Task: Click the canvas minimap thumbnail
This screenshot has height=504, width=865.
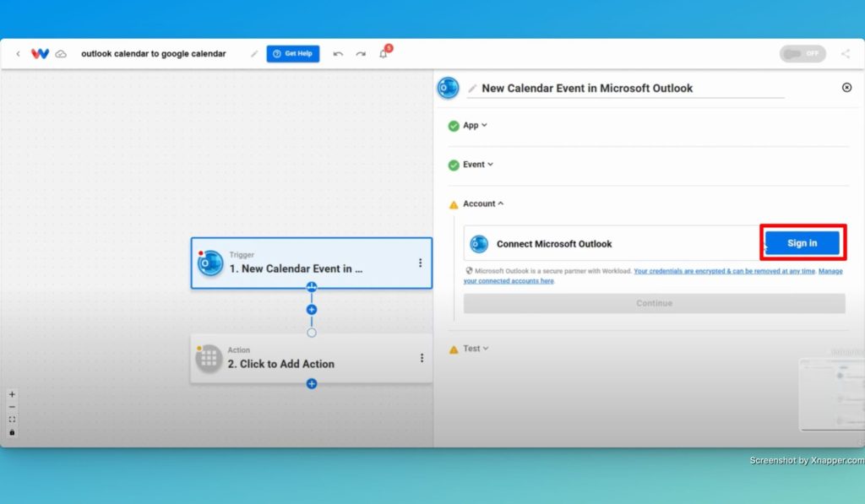Action: click(832, 394)
